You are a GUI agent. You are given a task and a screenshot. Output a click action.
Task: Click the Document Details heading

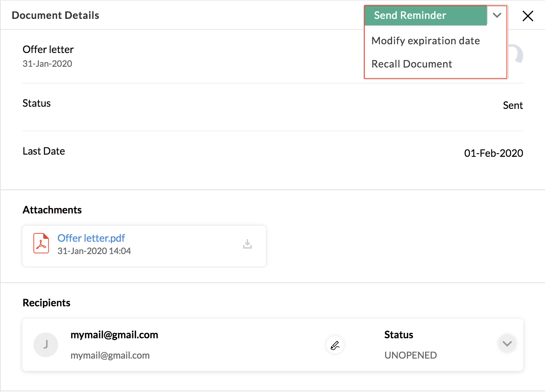[x=55, y=15]
